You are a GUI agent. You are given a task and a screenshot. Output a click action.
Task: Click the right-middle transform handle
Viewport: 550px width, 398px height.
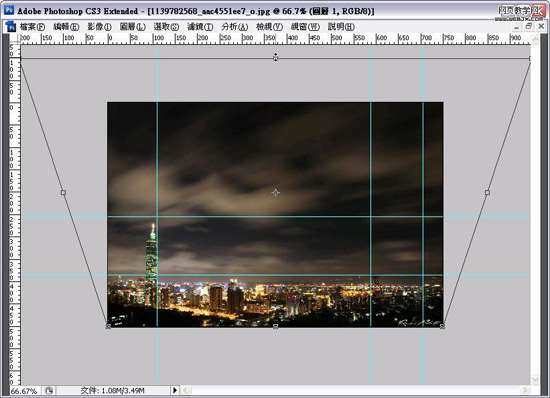coord(487,192)
